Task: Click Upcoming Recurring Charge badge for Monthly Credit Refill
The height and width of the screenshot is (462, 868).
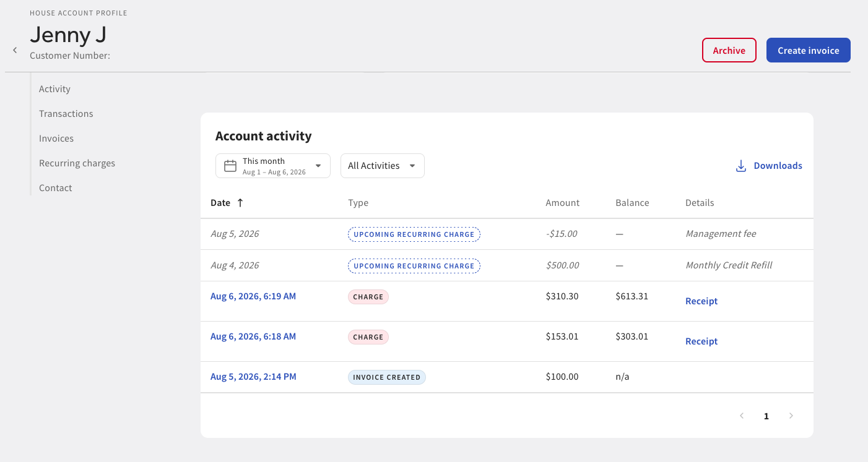Action: [x=414, y=266]
